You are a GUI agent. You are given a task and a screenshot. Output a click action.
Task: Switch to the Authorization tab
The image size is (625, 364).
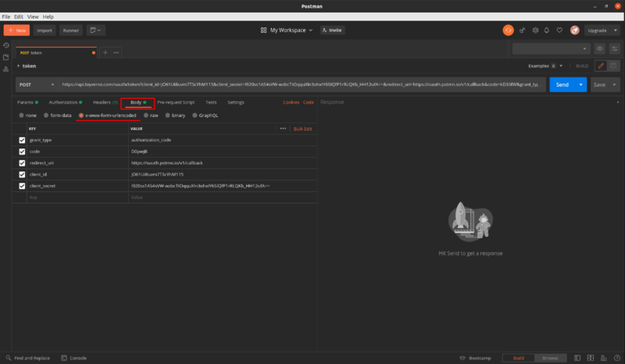66,102
